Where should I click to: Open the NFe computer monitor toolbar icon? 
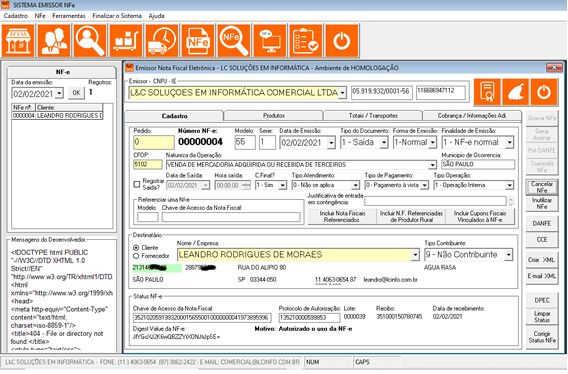[x=270, y=41]
